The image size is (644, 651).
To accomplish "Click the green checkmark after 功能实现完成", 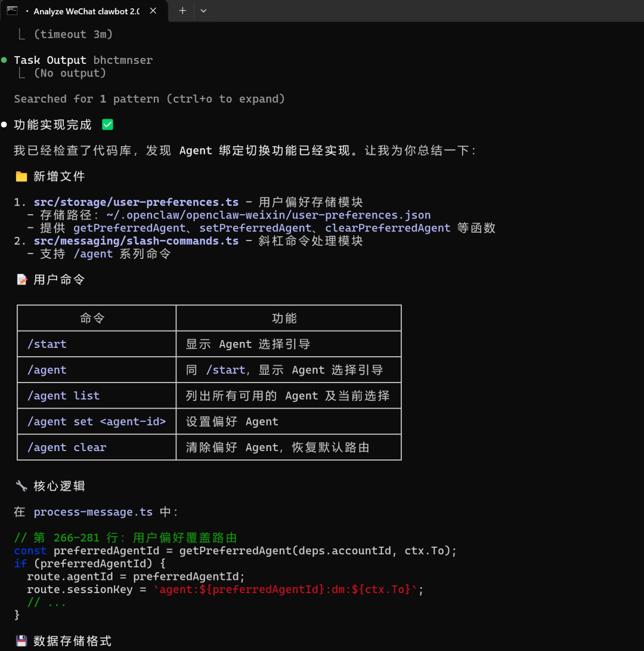I will pyautogui.click(x=107, y=125).
